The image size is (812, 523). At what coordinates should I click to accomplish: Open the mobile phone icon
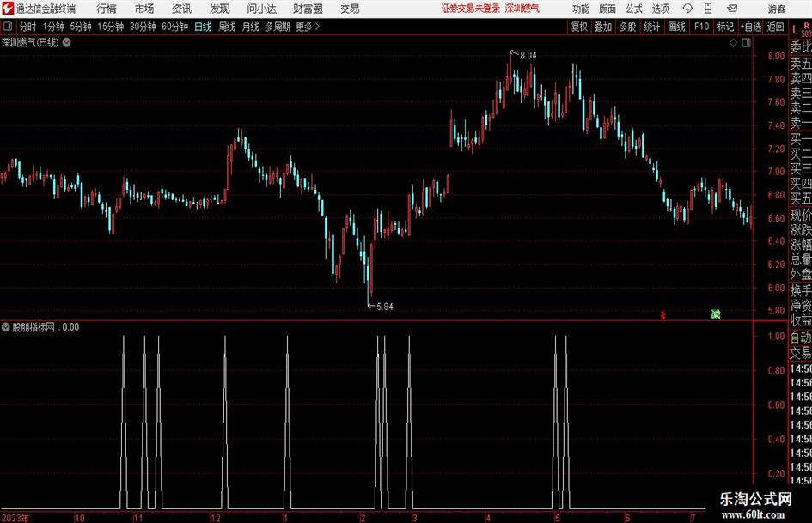(x=708, y=9)
